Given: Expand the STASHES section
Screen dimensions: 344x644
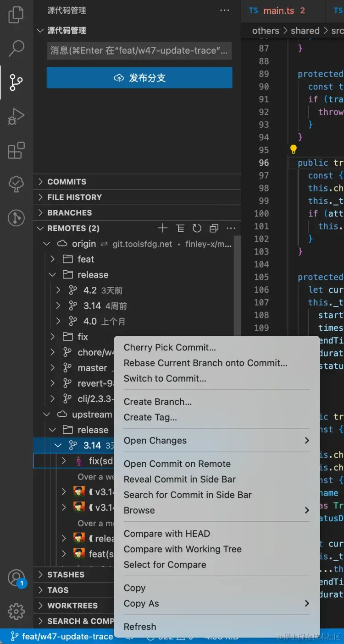Looking at the screenshot, I should click(74, 574).
